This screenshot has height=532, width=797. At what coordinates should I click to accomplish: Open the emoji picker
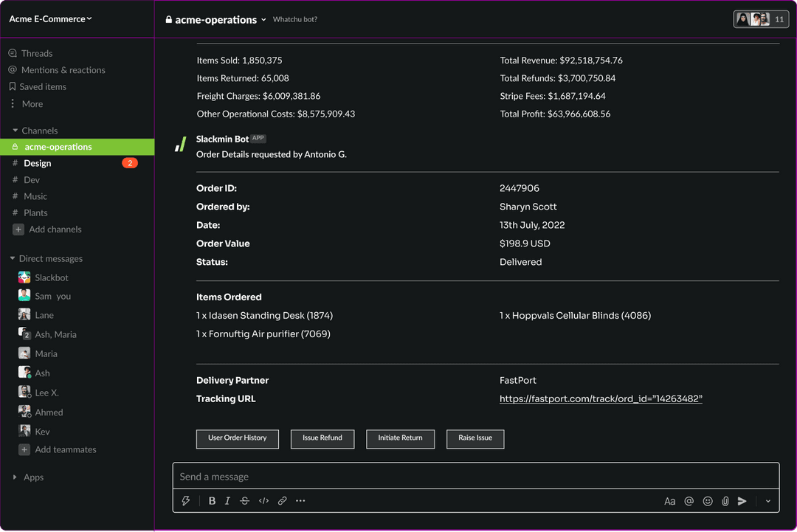[x=708, y=501]
